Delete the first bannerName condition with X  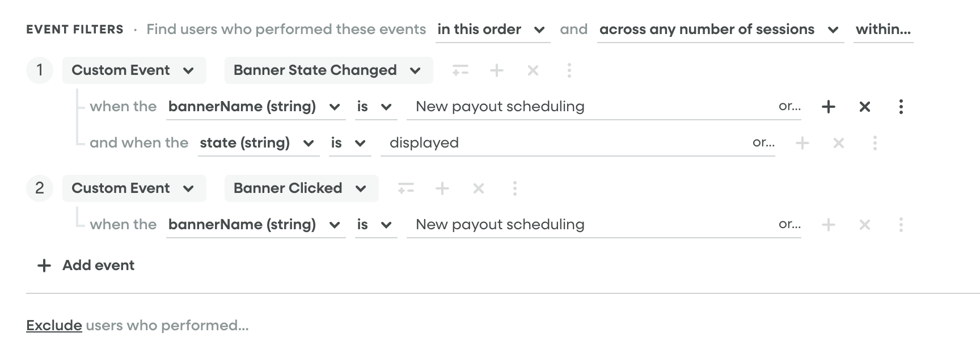[x=865, y=107]
